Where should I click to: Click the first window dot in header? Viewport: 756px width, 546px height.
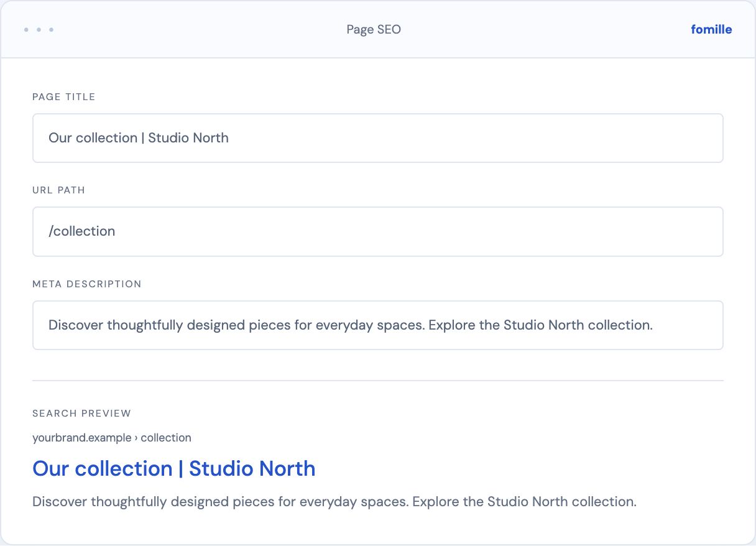(26, 30)
